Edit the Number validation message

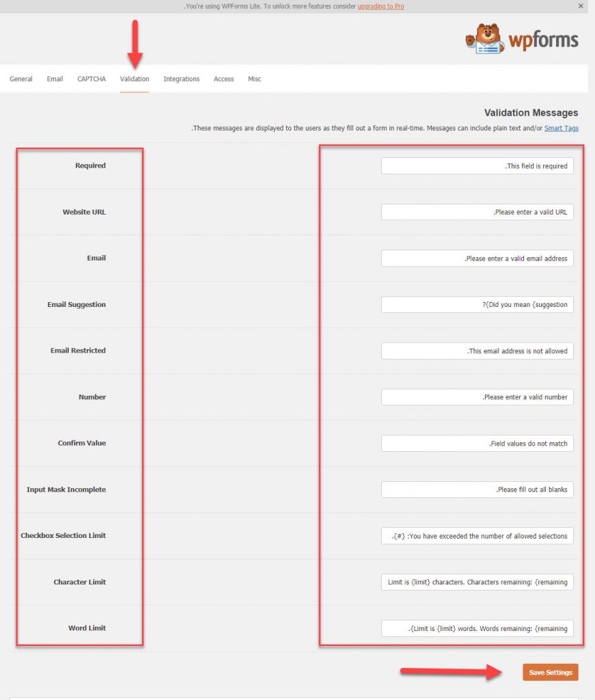pyautogui.click(x=477, y=396)
